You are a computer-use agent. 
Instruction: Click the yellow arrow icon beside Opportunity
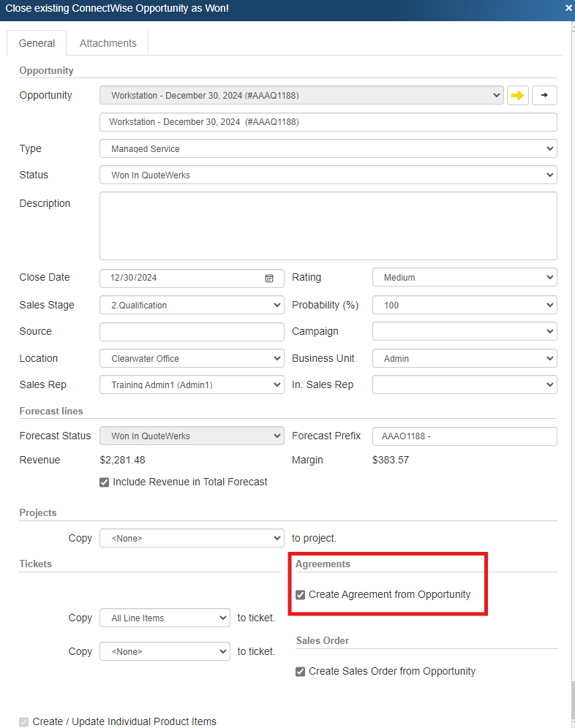[518, 95]
